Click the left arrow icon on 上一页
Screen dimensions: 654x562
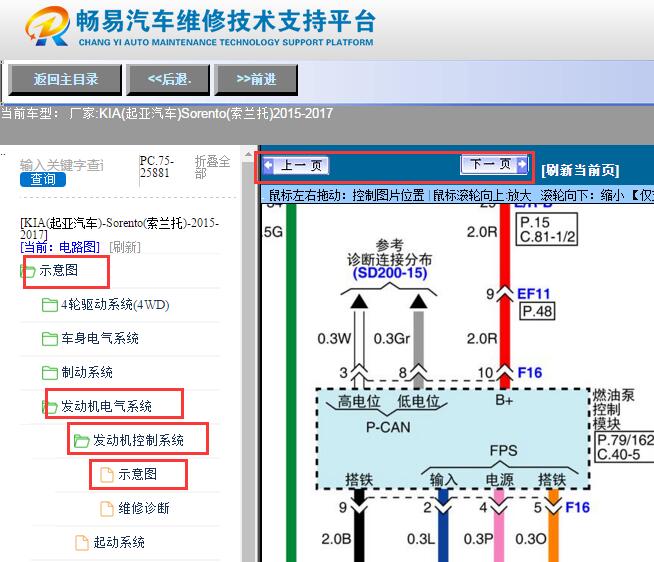point(269,166)
